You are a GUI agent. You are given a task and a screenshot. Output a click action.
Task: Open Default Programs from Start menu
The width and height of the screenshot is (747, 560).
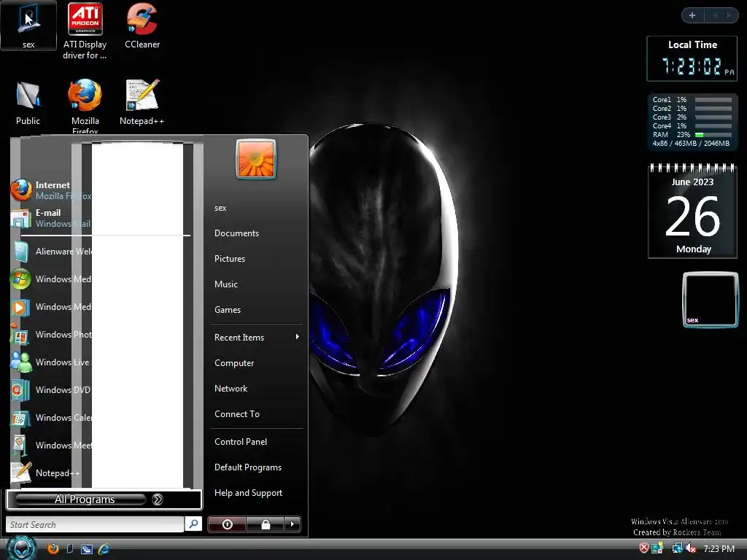248,467
